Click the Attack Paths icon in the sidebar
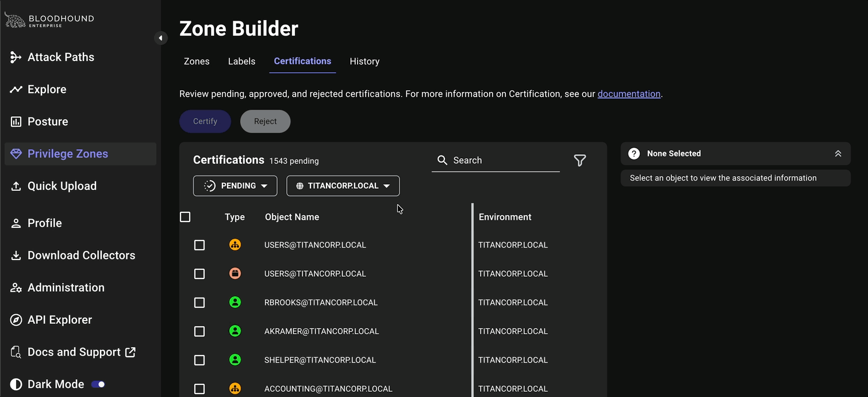 [x=16, y=57]
